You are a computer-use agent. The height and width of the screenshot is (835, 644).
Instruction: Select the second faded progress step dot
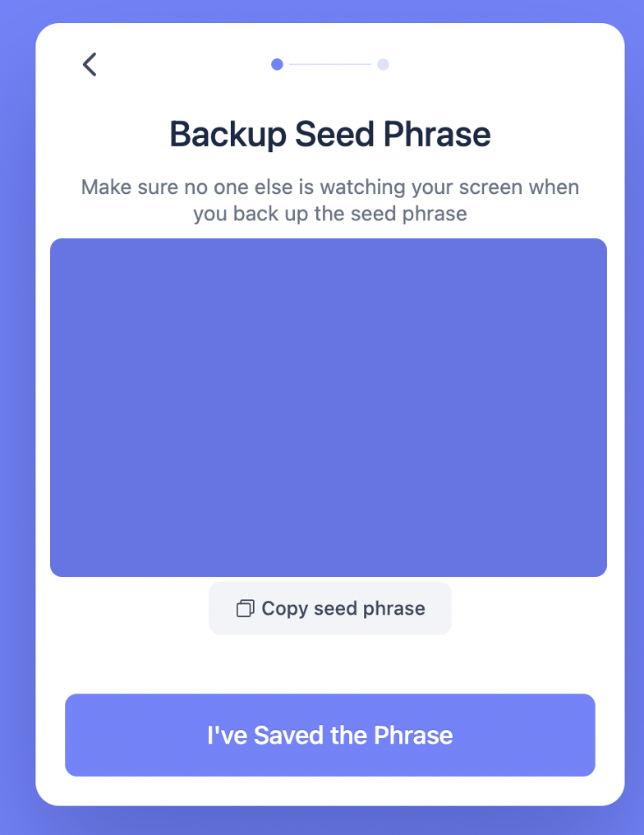[x=384, y=64]
